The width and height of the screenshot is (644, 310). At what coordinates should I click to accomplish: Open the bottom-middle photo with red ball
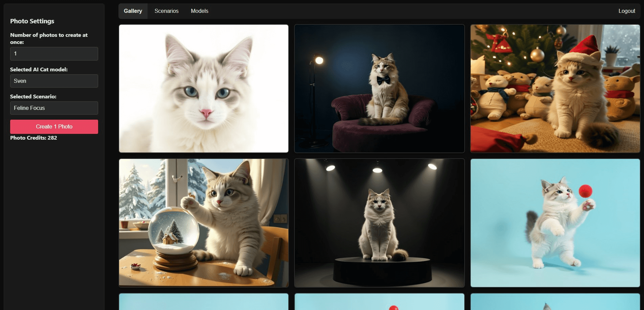379,302
